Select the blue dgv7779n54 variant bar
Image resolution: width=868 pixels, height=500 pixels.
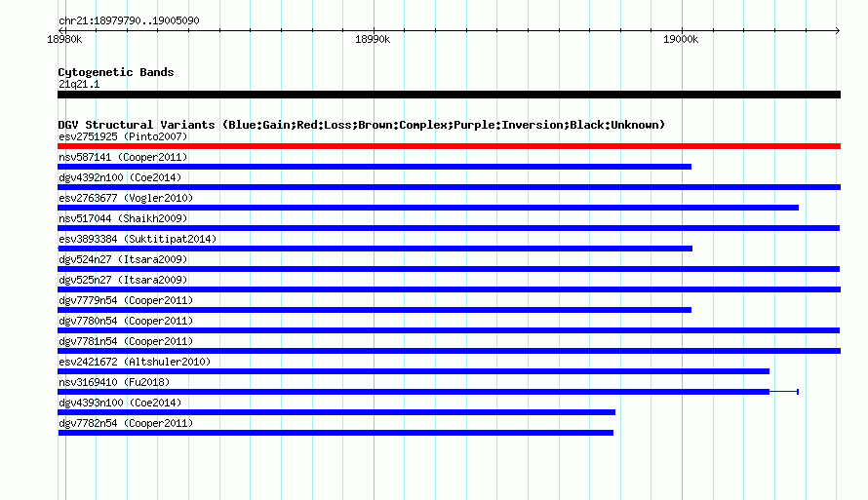tap(375, 310)
